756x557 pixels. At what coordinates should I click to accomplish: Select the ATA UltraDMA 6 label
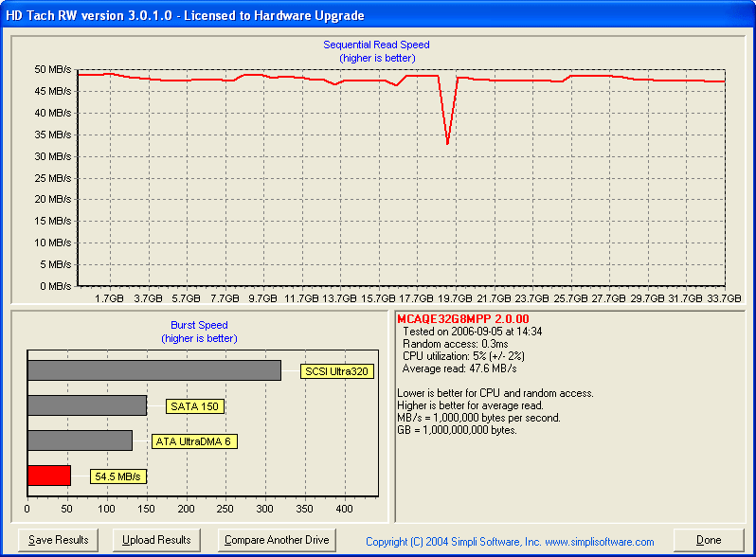tap(191, 440)
